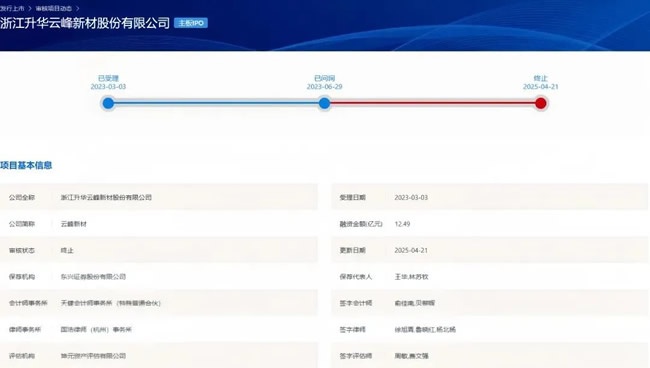Click the red 终止 2025-04-21 timeline dot
650x368 pixels.
541,103
